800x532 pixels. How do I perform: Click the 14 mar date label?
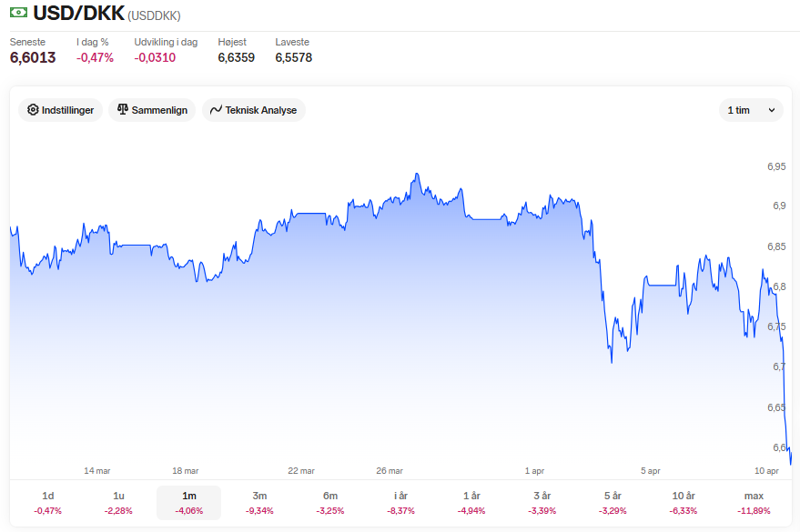coord(97,471)
